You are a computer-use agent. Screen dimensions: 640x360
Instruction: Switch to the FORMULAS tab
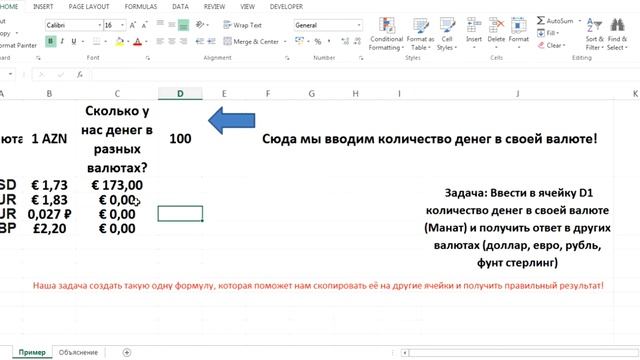(x=140, y=7)
